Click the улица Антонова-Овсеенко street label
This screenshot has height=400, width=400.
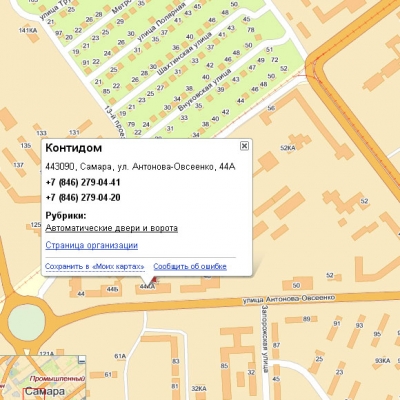click(289, 299)
